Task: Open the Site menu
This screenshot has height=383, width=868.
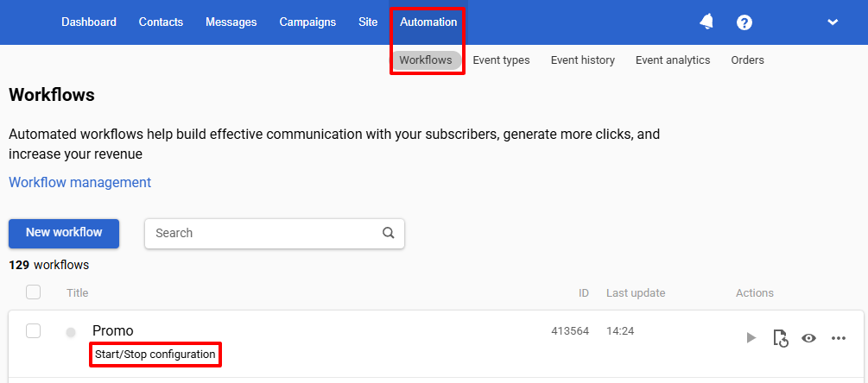Action: (x=368, y=22)
